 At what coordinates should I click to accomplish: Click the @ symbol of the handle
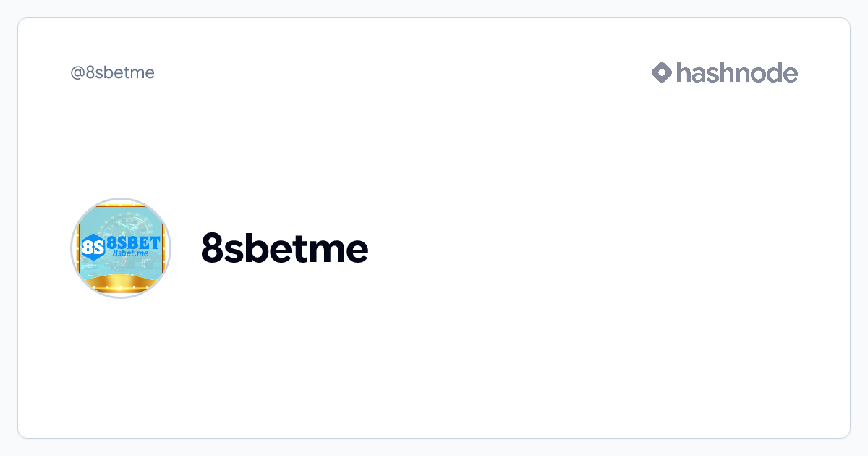point(76,73)
